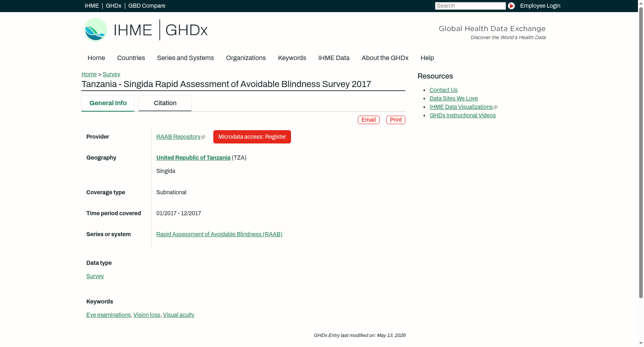Screen dimensions: 644x347
Task: Open Keywords menu item
Action: (x=292, y=58)
